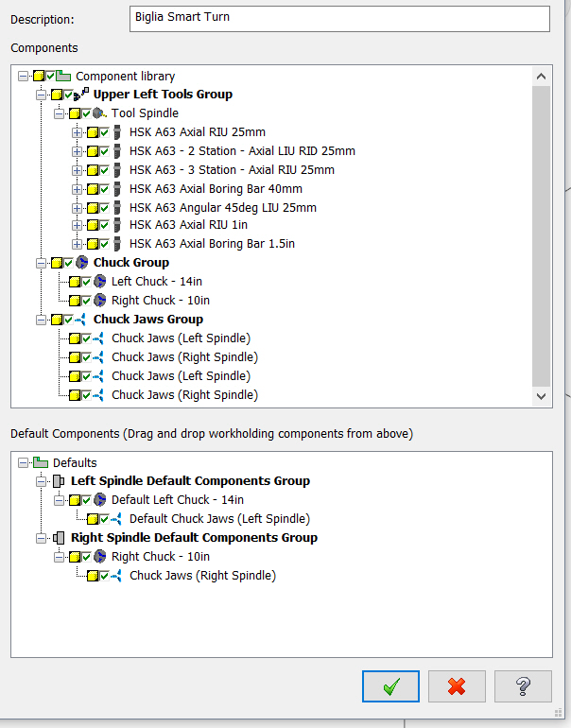
Task: Select the HSK A63 Angular 45deg LIU 25mm item
Action: tap(223, 208)
